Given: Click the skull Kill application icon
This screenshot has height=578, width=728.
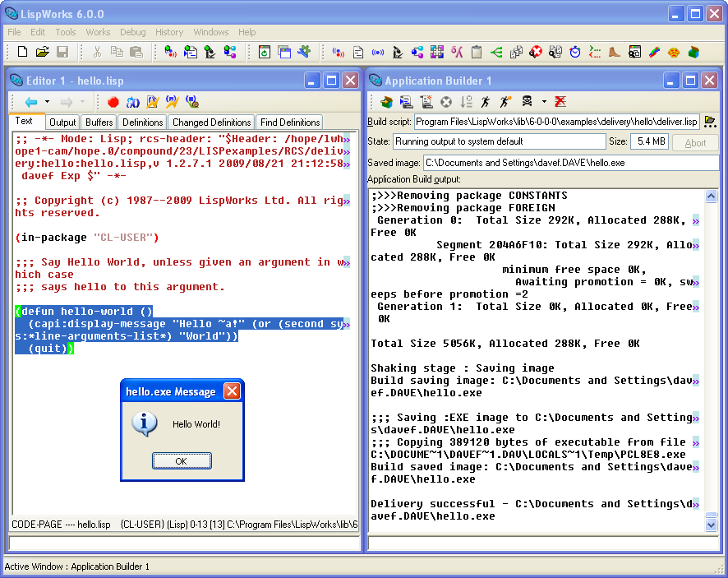Looking at the screenshot, I should (527, 101).
